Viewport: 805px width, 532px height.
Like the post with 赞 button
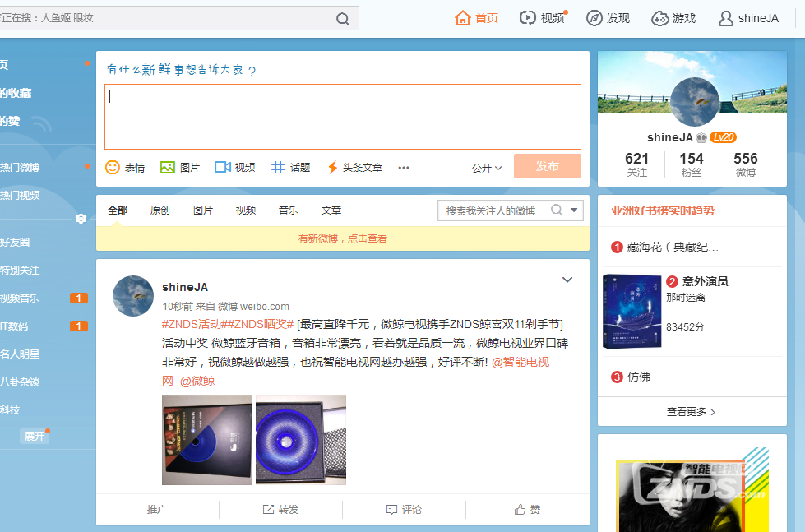coord(527,510)
